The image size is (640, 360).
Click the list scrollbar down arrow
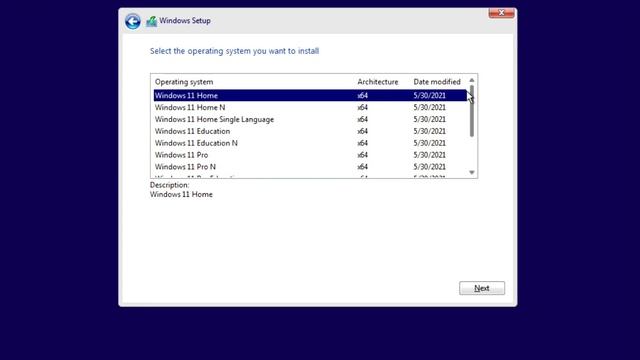(472, 173)
